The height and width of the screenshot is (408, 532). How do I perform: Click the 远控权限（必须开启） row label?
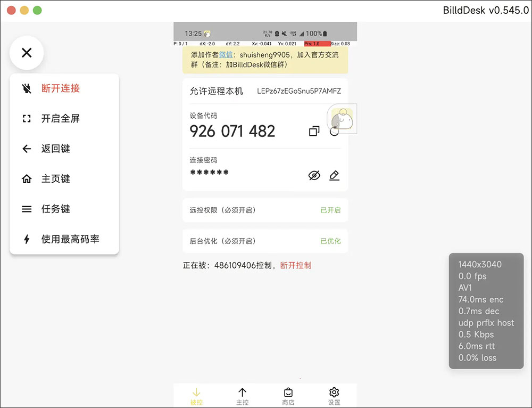click(x=222, y=210)
